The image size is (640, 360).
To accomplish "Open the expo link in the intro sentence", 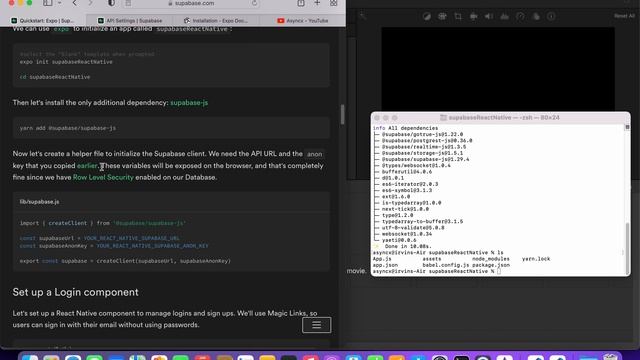I will [61, 29].
